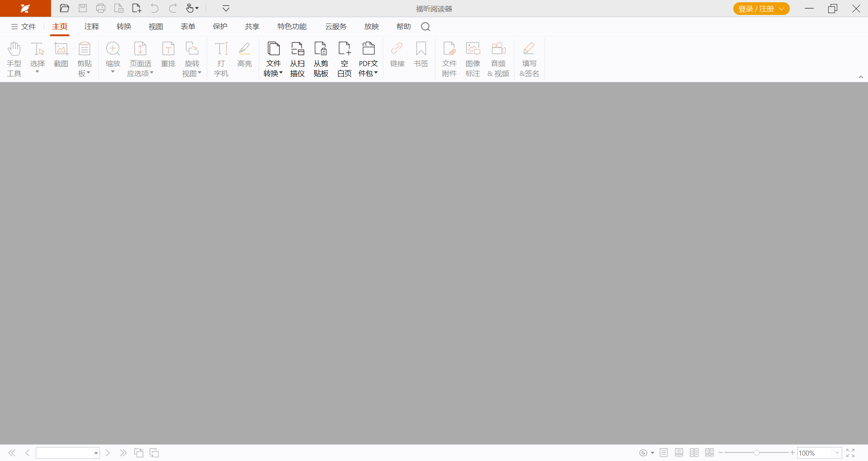The height and width of the screenshot is (461, 868).
Task: Open the 文件 menu
Action: 24,27
